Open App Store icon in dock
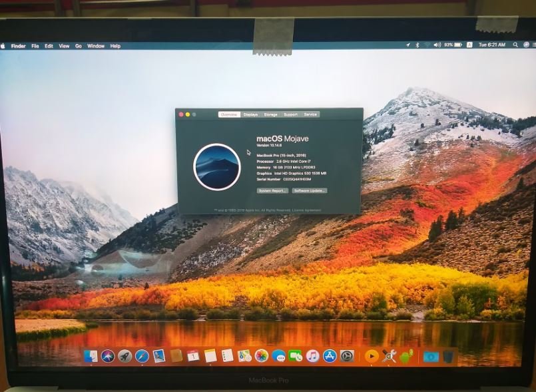The height and width of the screenshot is (392, 536). click(330, 356)
